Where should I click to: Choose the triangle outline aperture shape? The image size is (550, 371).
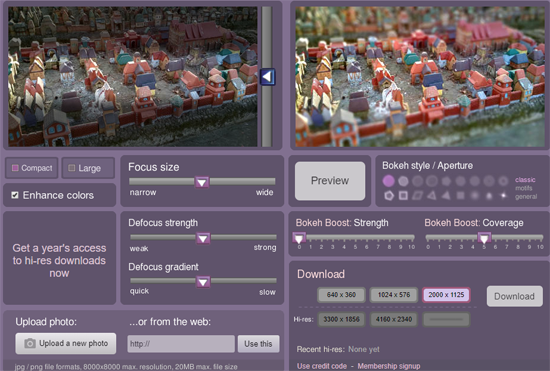[x=432, y=196]
